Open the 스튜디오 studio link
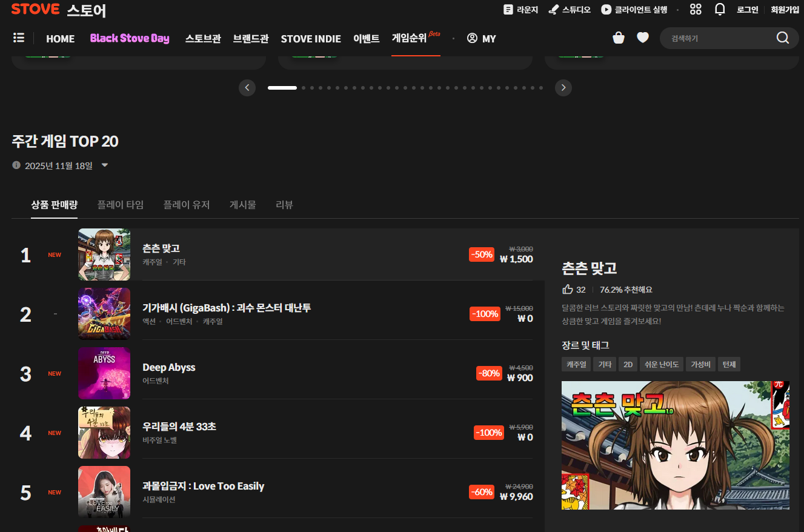This screenshot has height=532, width=804. coord(569,10)
